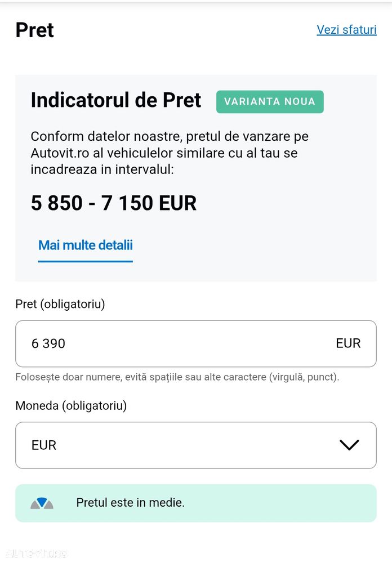Click the Indicatorul de Pret title
This screenshot has height=563, width=392.
[115, 101]
